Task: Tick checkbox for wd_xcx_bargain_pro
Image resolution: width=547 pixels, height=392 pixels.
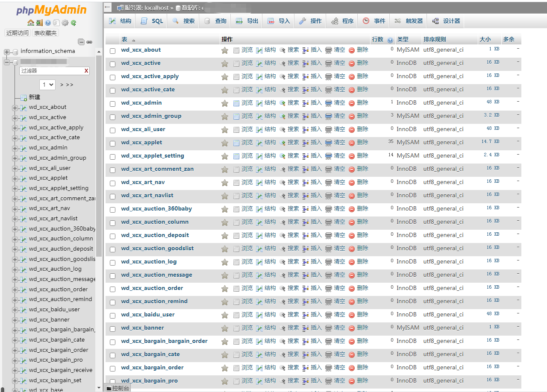Action: coord(113,382)
